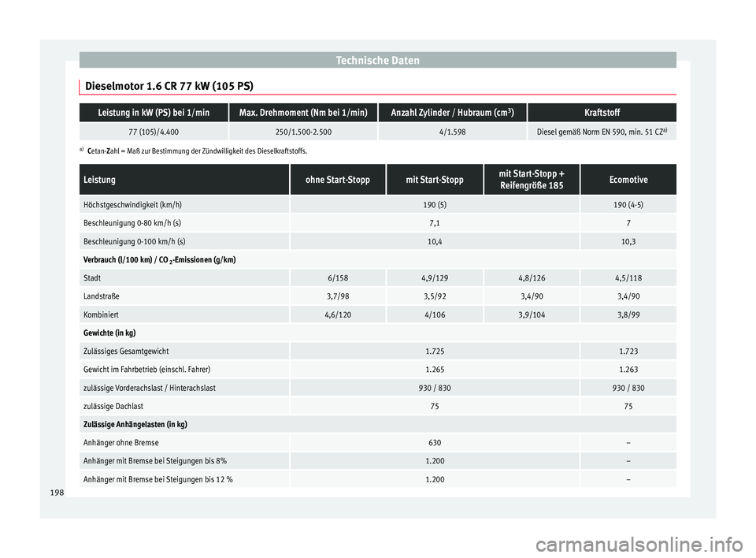This screenshot has width=756, height=558.
Task: Select unbraked trailer value '630'
Action: point(435,443)
